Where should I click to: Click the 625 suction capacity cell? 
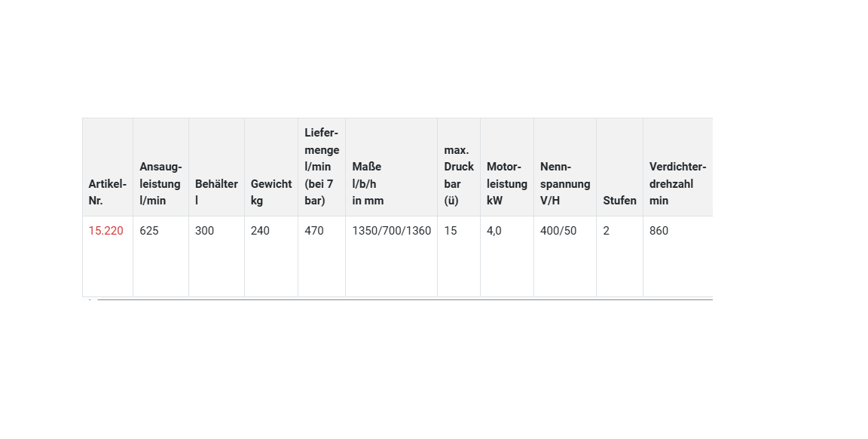pyautogui.click(x=149, y=231)
